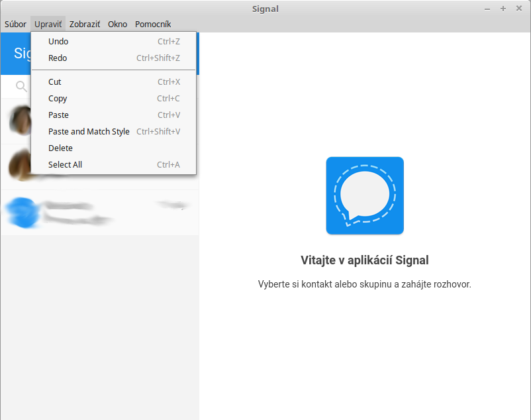Choose Paste and Match Style option
Viewport: 531px width, 420px height.
(x=89, y=131)
